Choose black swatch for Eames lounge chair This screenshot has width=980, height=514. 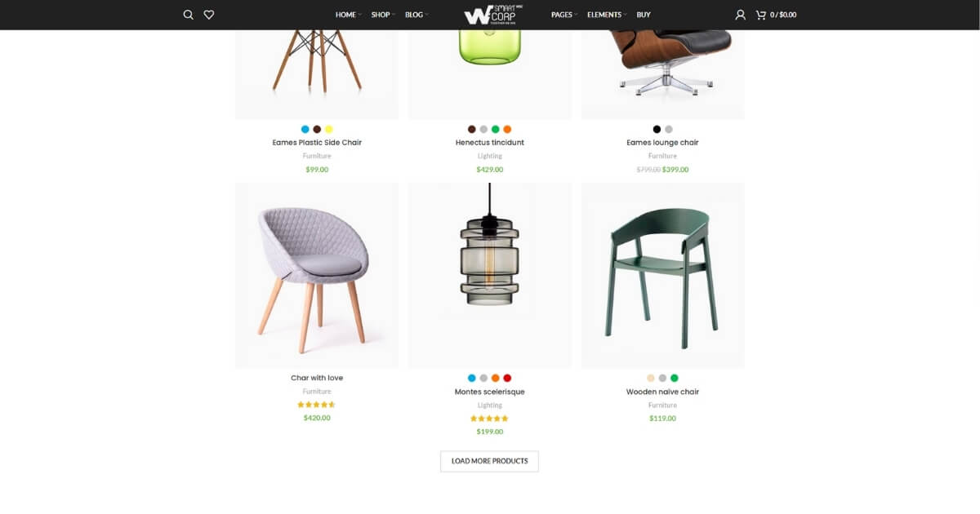click(x=657, y=129)
